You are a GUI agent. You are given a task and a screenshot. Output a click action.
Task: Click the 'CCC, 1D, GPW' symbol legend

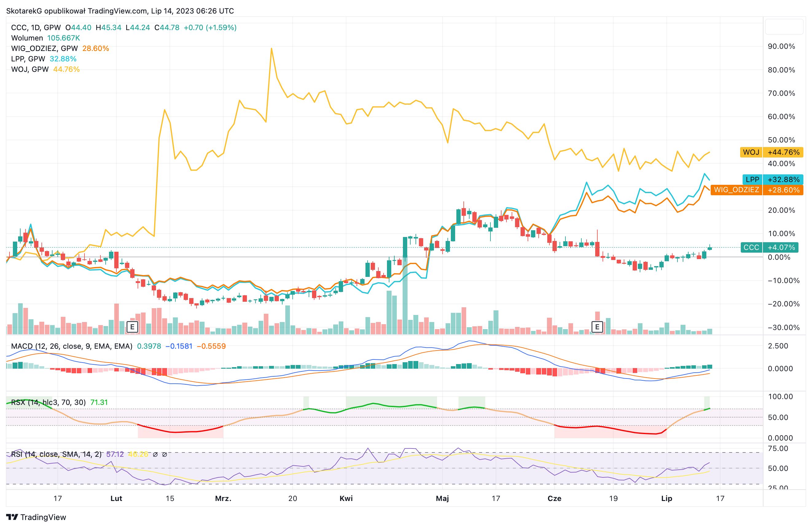click(x=36, y=28)
